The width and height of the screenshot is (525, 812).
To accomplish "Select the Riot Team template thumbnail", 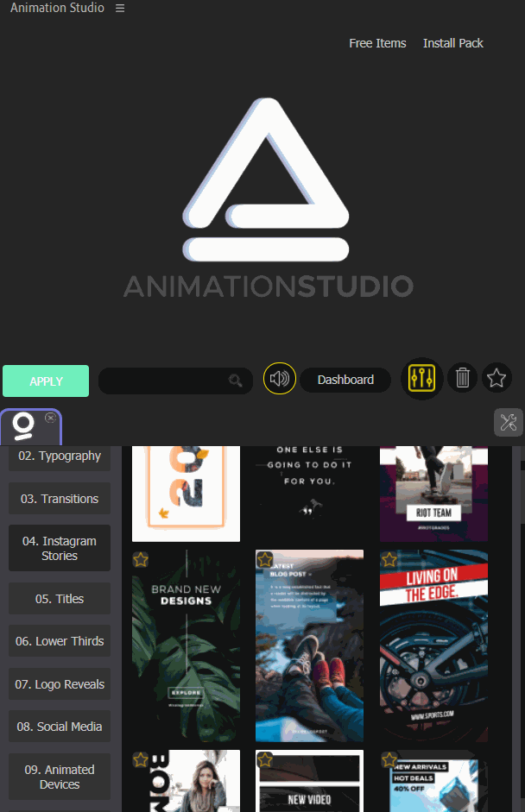I will (433, 492).
